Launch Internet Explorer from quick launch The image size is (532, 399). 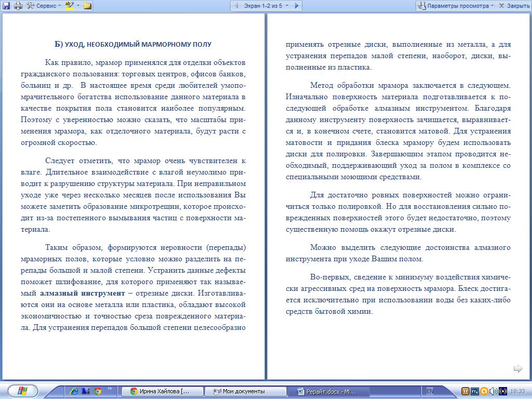pyautogui.click(x=74, y=391)
